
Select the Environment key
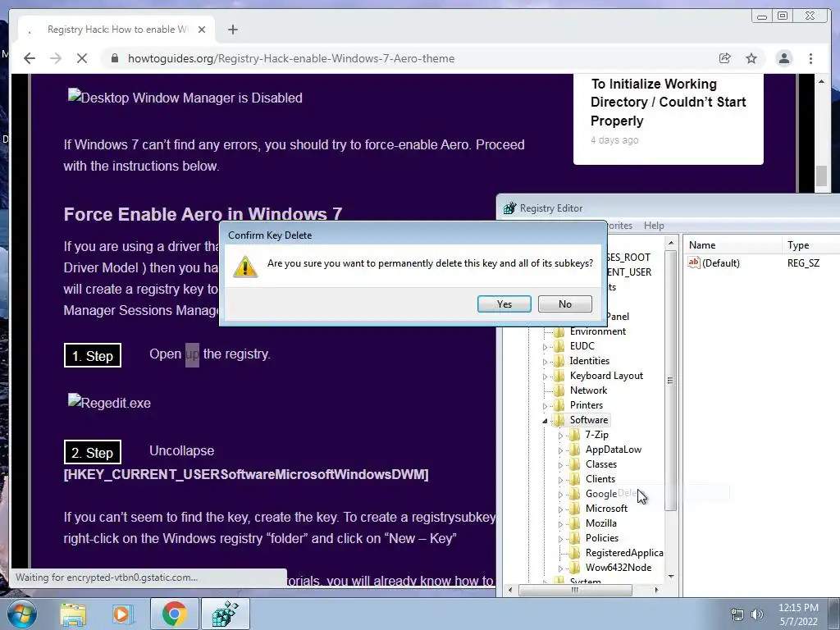click(x=597, y=331)
